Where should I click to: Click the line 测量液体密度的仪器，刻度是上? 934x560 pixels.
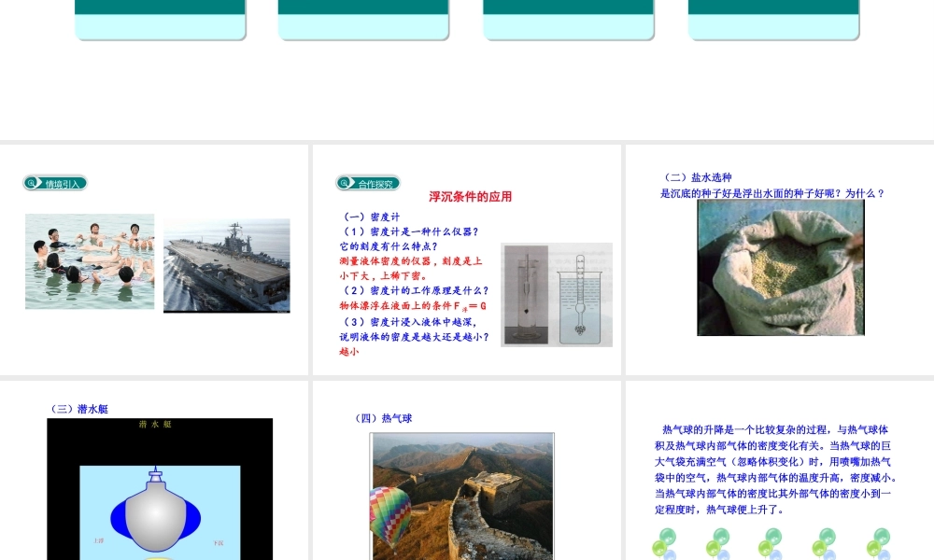click(x=411, y=261)
